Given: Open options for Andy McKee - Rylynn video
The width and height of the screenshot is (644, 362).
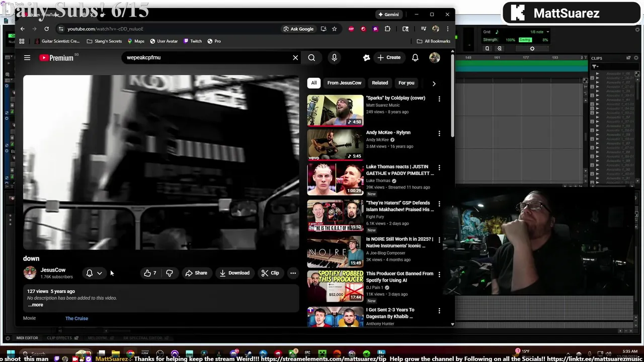Looking at the screenshot, I should [439, 133].
